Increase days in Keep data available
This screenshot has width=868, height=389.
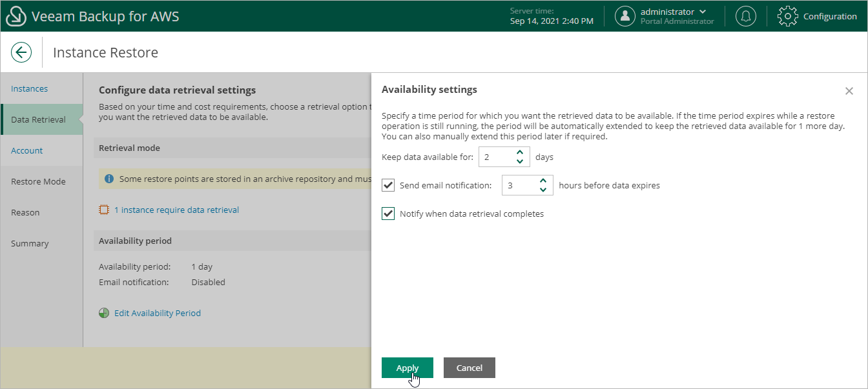click(520, 153)
